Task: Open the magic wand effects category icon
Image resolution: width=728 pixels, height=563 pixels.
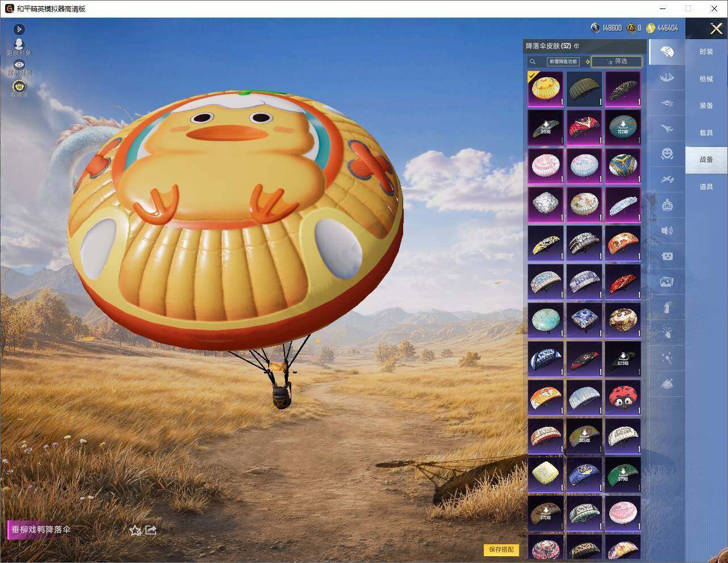Action: click(667, 358)
